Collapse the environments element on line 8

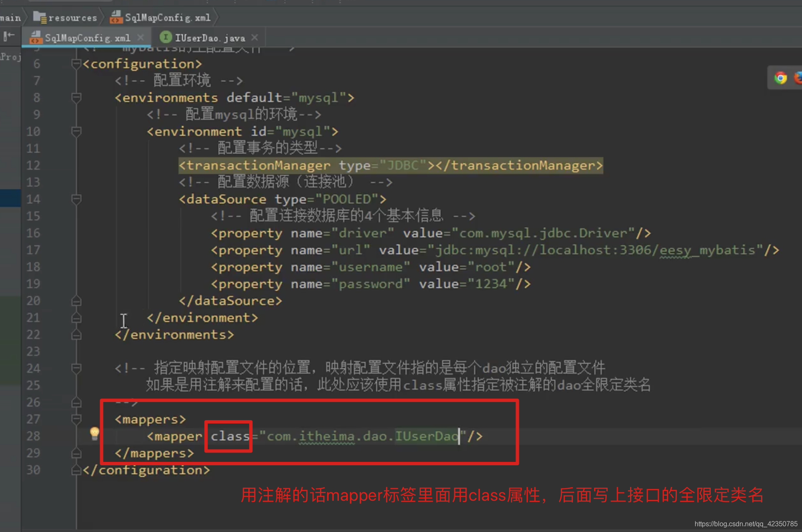[76, 98]
